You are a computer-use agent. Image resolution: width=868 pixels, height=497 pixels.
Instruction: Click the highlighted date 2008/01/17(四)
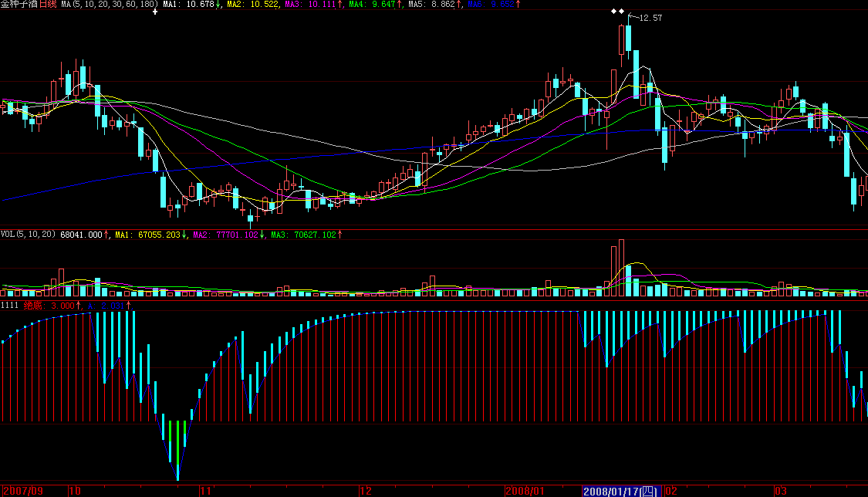coord(620,492)
